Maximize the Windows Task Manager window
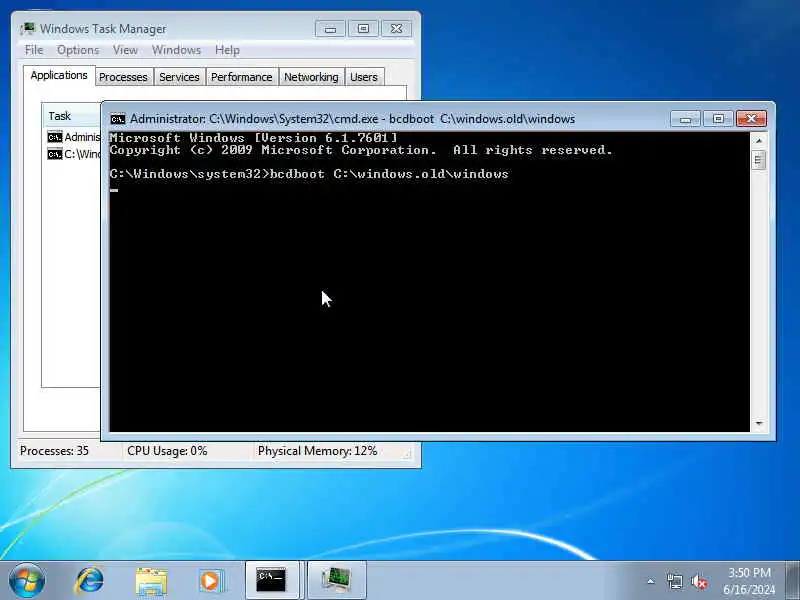Viewport: 800px width, 600px height. pyautogui.click(x=363, y=29)
